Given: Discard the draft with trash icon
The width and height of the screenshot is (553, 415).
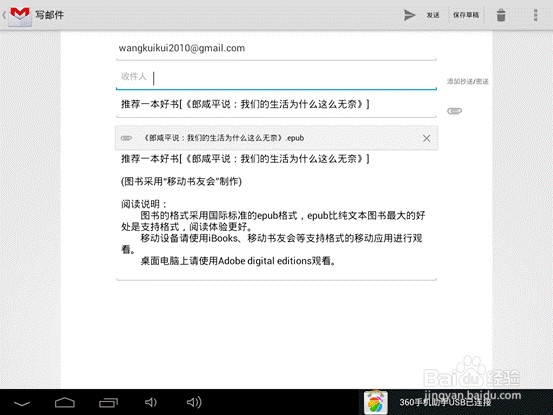Looking at the screenshot, I should [501, 15].
